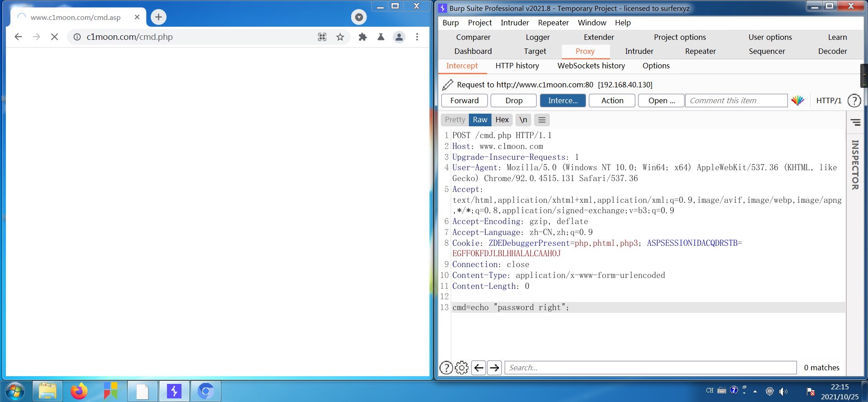The height and width of the screenshot is (402, 868).
Task: Click the flask extension icon in Chrome
Action: coord(381,37)
